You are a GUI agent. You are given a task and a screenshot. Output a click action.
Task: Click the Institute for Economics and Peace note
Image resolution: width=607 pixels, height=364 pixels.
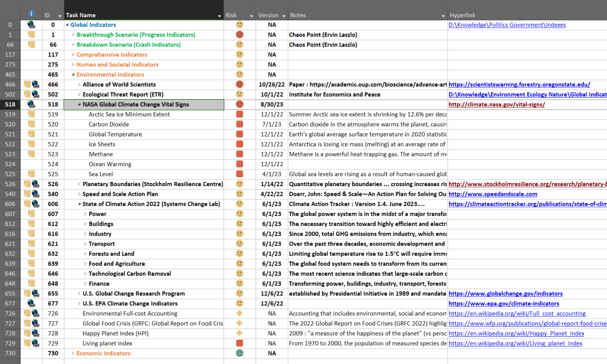tap(335, 94)
